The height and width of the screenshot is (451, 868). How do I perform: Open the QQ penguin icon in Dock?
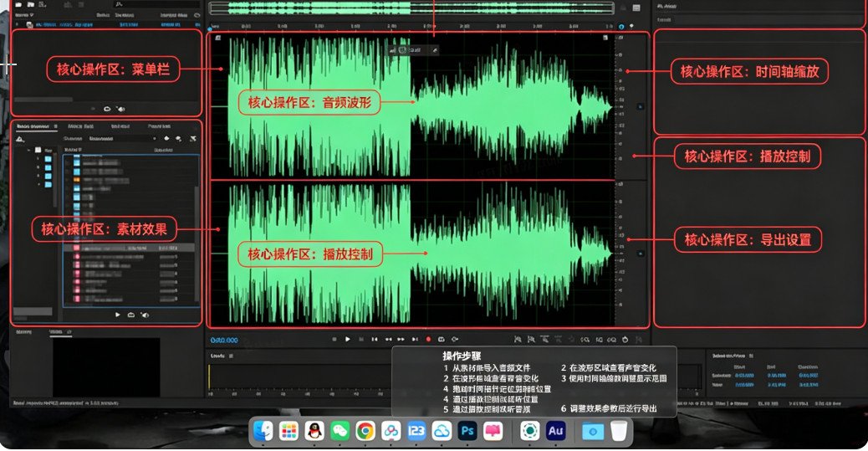pos(314,430)
